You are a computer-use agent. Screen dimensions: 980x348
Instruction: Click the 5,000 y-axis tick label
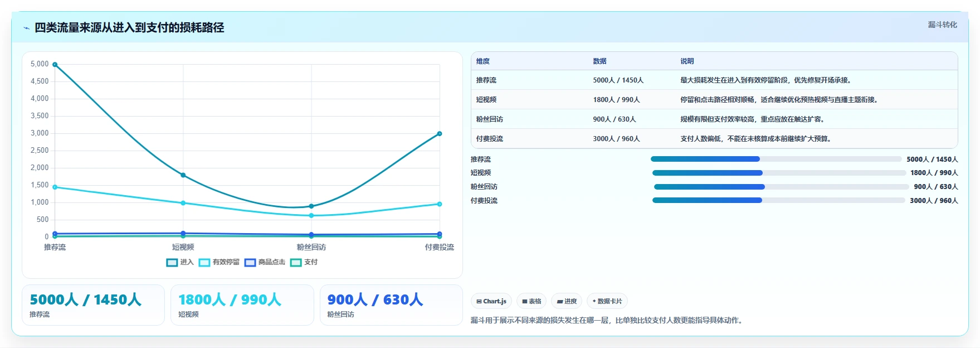pyautogui.click(x=40, y=64)
